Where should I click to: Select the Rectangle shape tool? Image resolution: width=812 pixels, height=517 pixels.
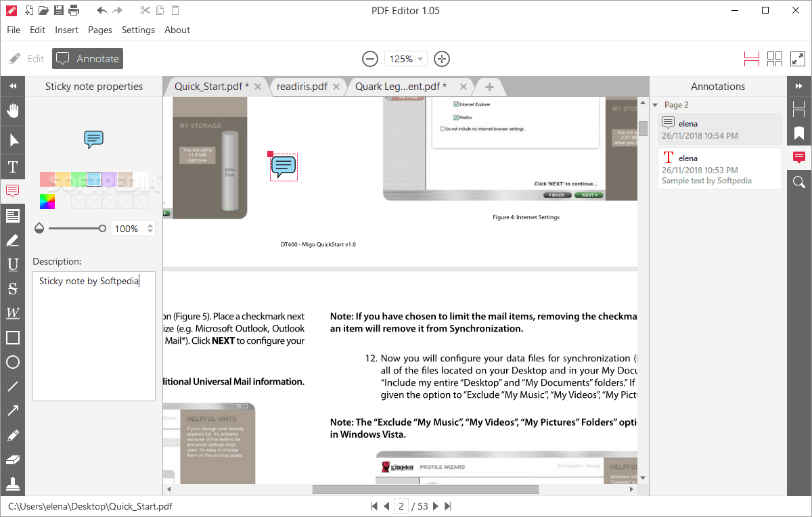click(x=12, y=338)
